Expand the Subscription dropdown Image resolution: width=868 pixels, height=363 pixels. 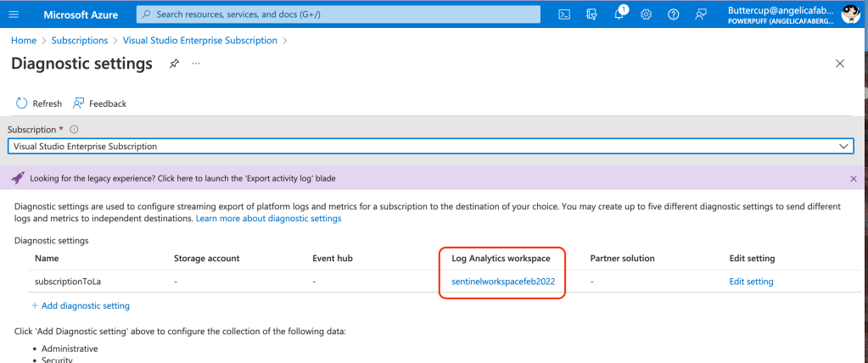tap(843, 146)
